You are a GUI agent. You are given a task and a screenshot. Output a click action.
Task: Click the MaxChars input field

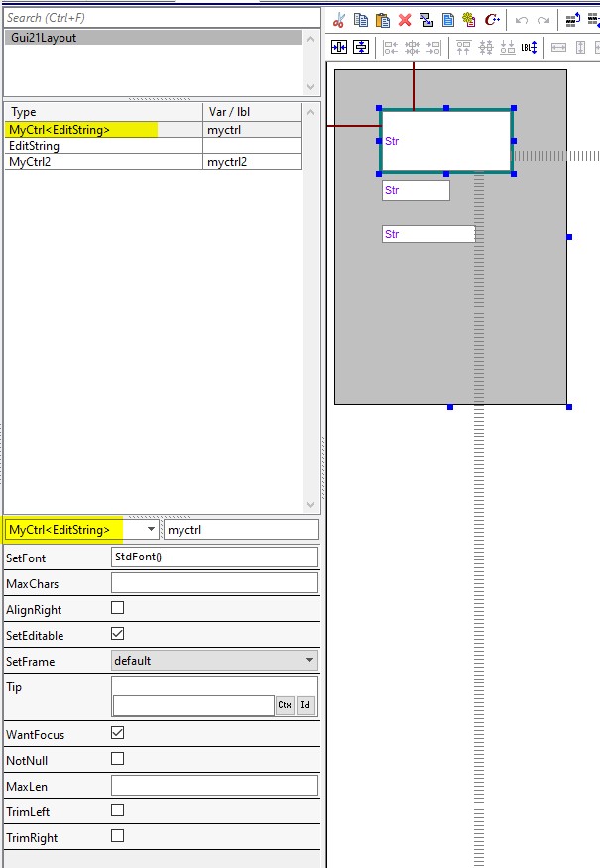[214, 583]
